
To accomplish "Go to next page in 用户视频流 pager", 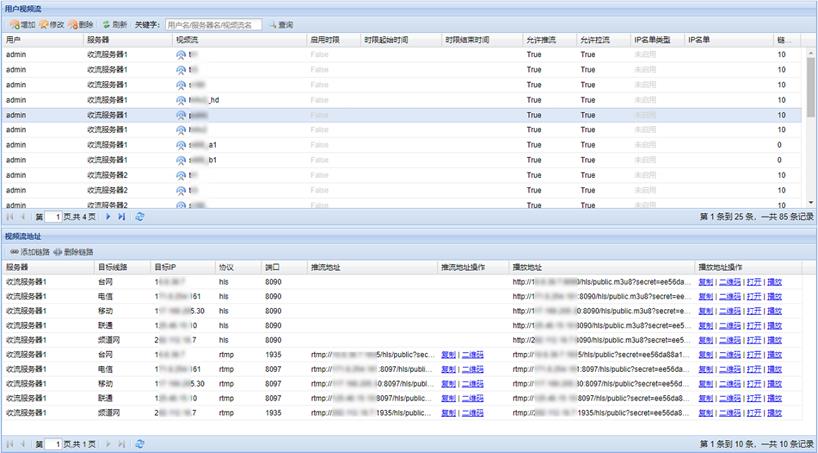I will [x=108, y=217].
